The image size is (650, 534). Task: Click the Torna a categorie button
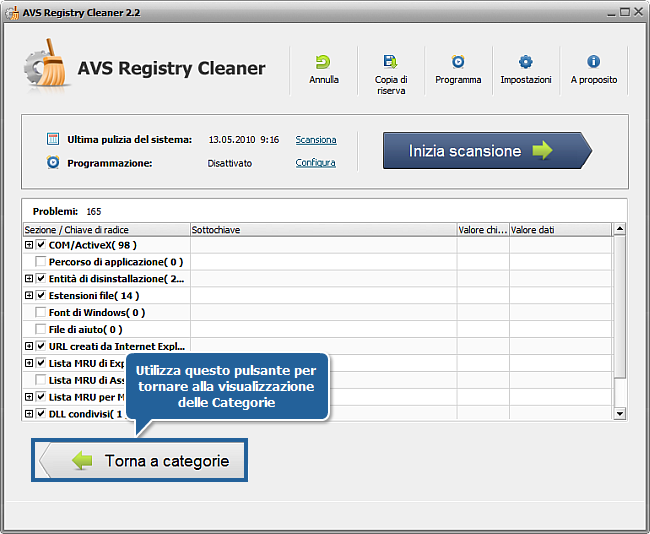pyautogui.click(x=141, y=461)
